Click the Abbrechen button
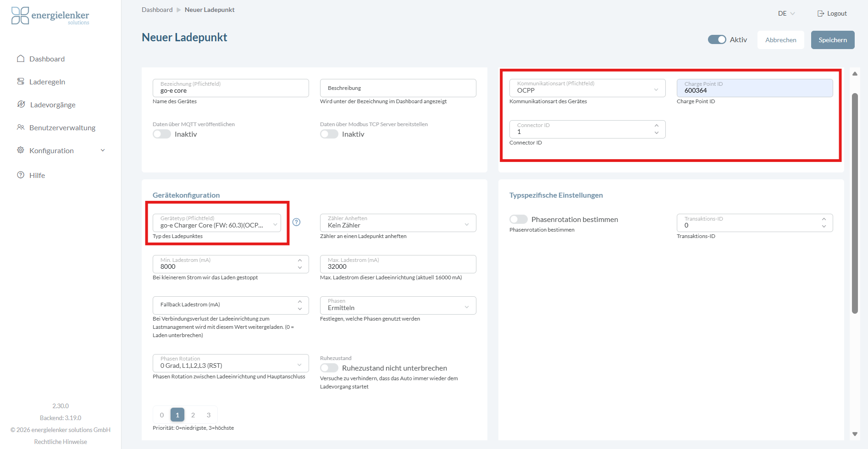The image size is (868, 449). (x=780, y=40)
